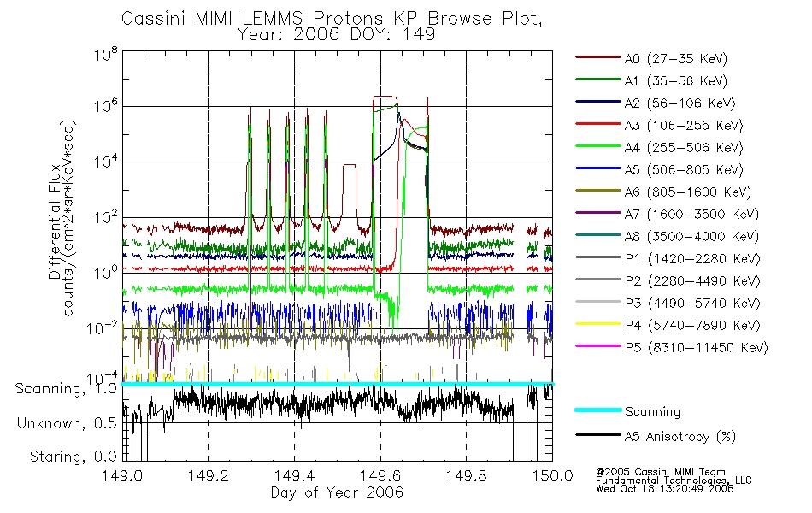Click the P2 (2280-4490 KeV) legend label
This screenshot has width=812, height=513.
coord(692,281)
